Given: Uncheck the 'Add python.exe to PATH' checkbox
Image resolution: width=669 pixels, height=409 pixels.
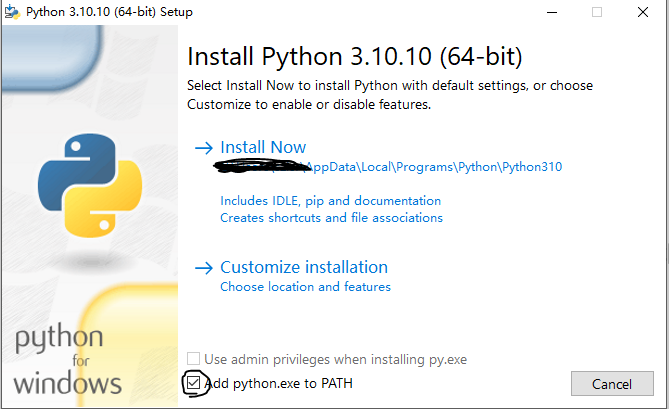Looking at the screenshot, I should click(193, 383).
